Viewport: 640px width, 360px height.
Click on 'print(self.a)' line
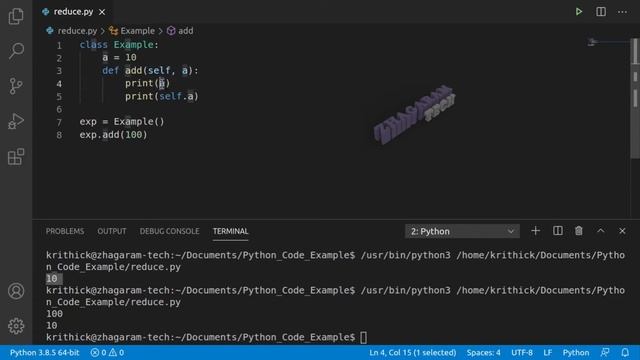[x=162, y=96]
